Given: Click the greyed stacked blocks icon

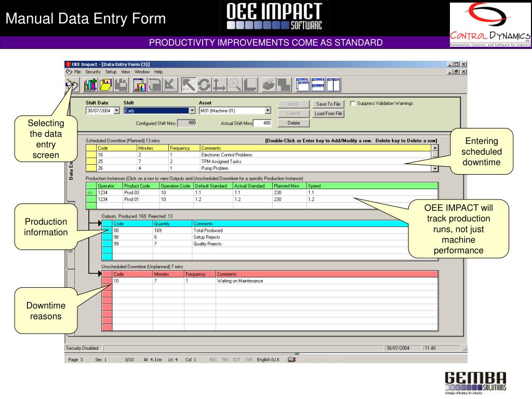Looking at the screenshot, I should [284, 85].
